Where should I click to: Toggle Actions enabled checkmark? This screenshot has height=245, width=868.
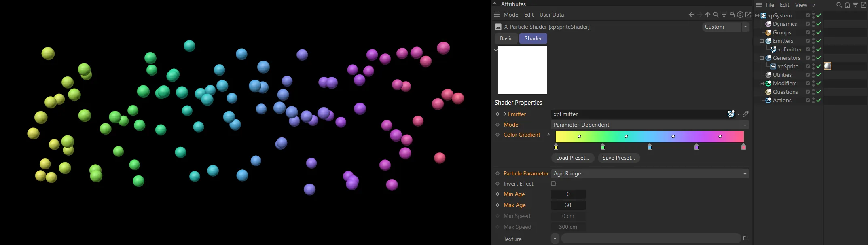coord(819,100)
